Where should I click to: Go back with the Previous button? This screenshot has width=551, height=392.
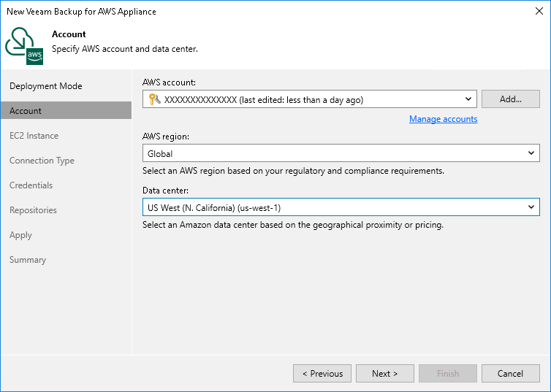(x=322, y=374)
